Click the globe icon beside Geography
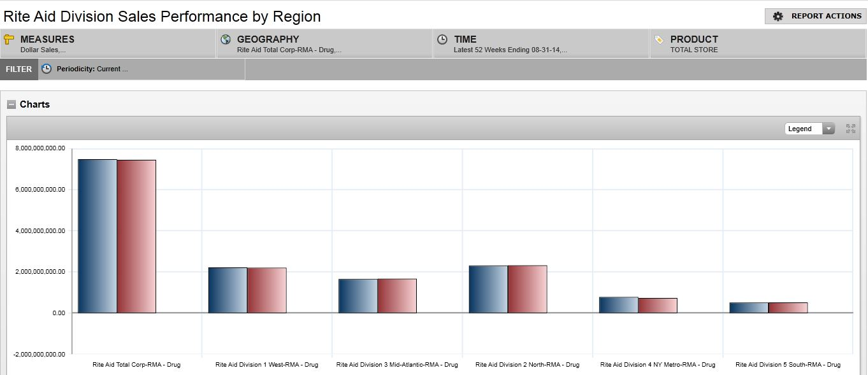The width and height of the screenshot is (868, 375). 226,39
